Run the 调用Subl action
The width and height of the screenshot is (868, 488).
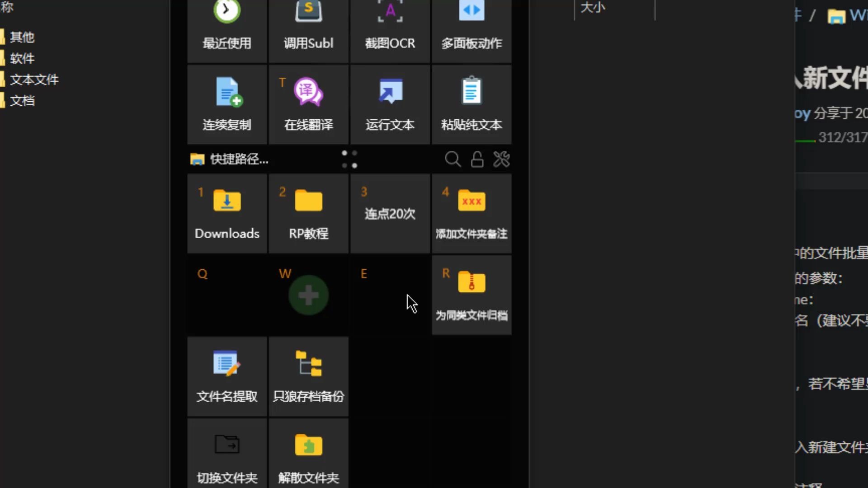pyautogui.click(x=308, y=27)
